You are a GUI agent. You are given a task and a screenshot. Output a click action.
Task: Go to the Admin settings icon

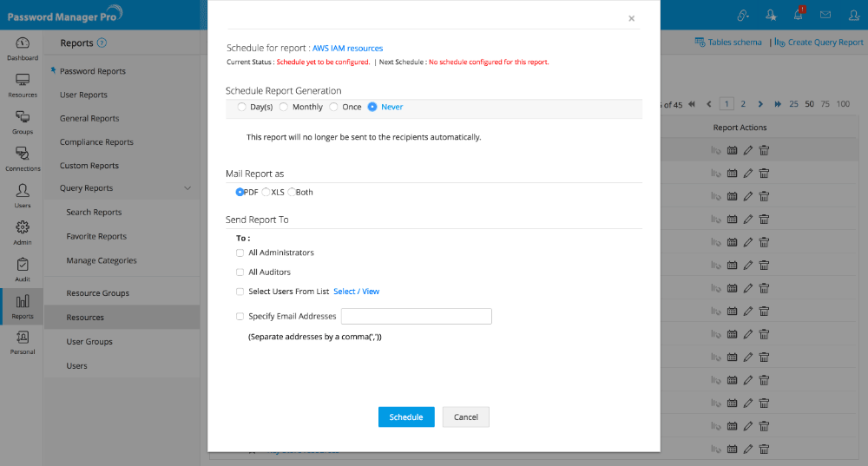23,231
